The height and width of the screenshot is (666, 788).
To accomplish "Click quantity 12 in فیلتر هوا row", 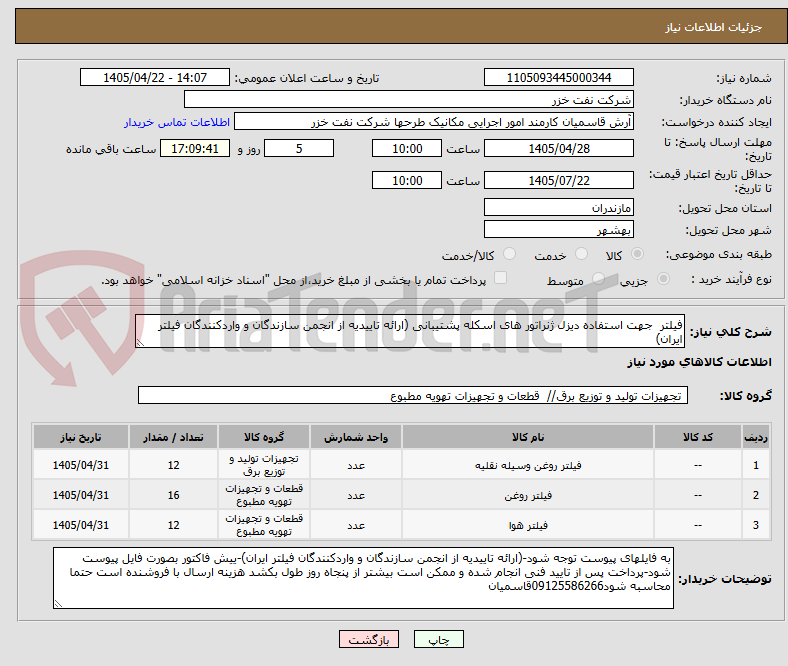I will [x=173, y=525].
